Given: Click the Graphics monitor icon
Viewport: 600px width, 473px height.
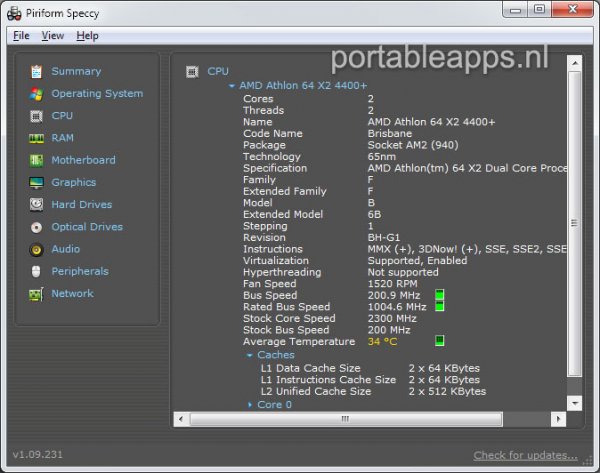Looking at the screenshot, I should point(36,183).
